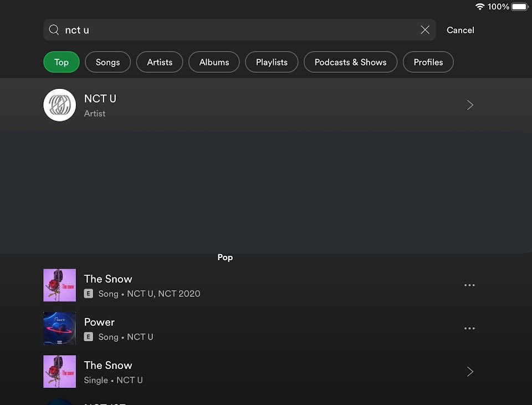The image size is (532, 405).
Task: Click the search magnifier icon
Action: (54, 30)
